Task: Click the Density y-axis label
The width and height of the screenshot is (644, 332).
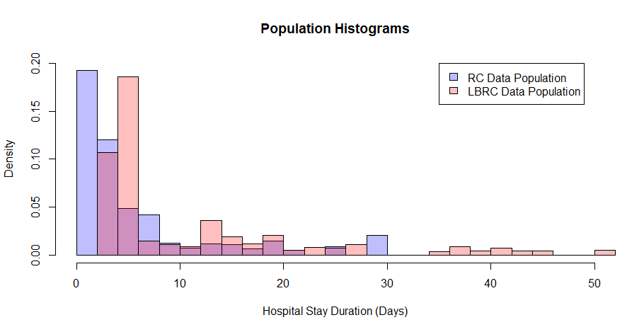Action: 10,158
